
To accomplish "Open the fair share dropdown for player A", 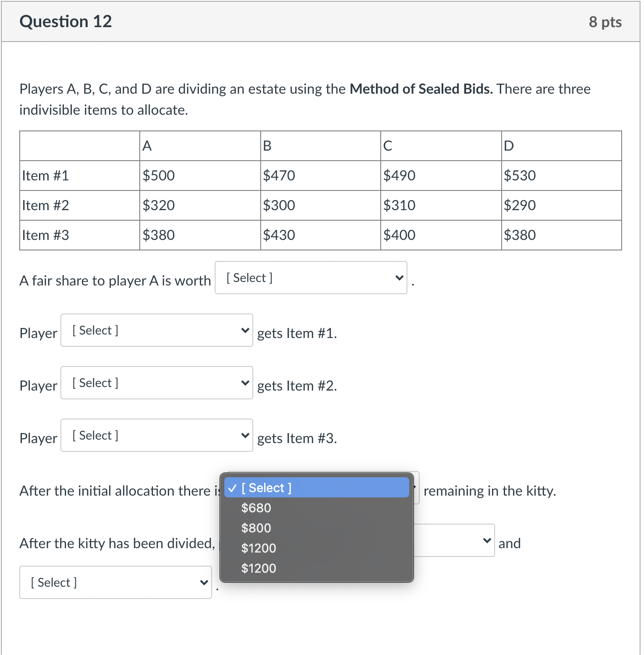I will click(311, 277).
